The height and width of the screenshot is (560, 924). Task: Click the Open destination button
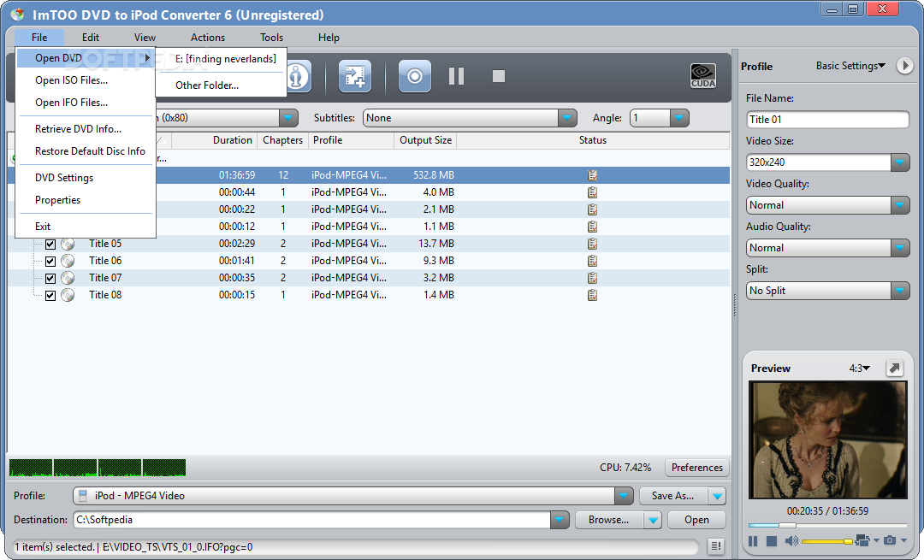tap(696, 520)
